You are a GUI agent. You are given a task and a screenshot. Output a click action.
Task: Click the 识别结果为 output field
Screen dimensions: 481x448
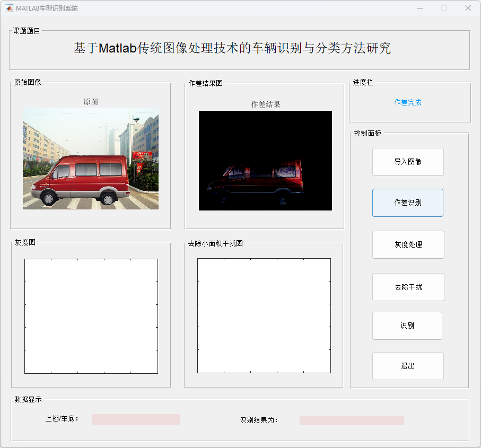tap(352, 420)
